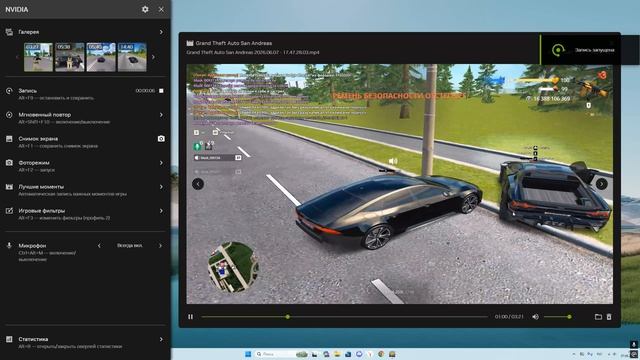Image resolution: width=640 pixels, height=360 pixels.
Task: Select the Запись menu row label
Action: click(27, 91)
